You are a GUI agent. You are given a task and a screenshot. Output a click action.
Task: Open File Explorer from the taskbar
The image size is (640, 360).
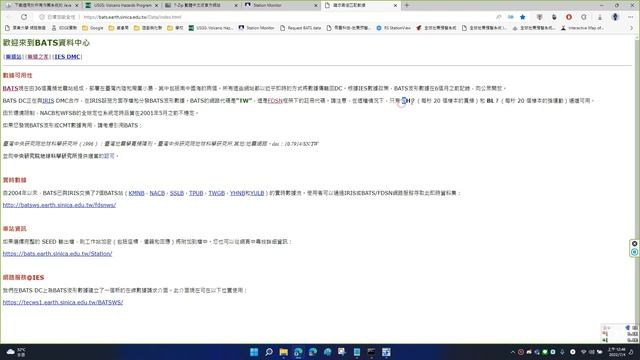(x=283, y=352)
